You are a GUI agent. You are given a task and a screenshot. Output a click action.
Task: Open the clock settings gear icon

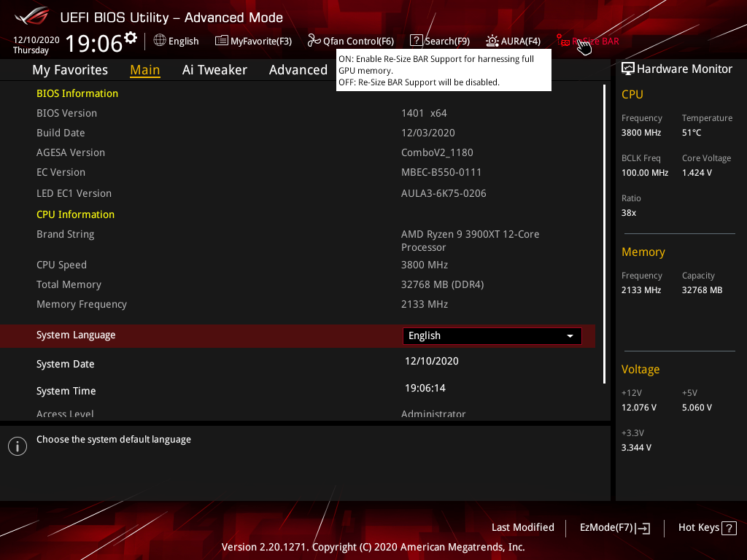click(131, 37)
